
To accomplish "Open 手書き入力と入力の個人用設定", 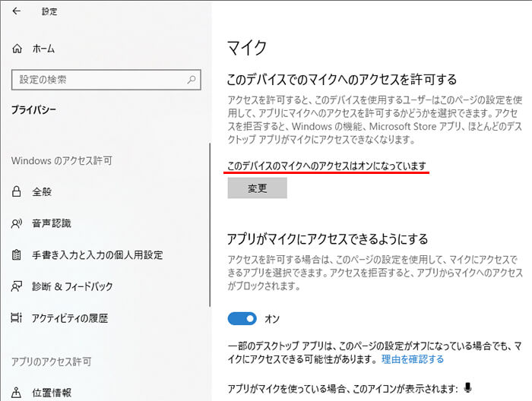I will 97,255.
